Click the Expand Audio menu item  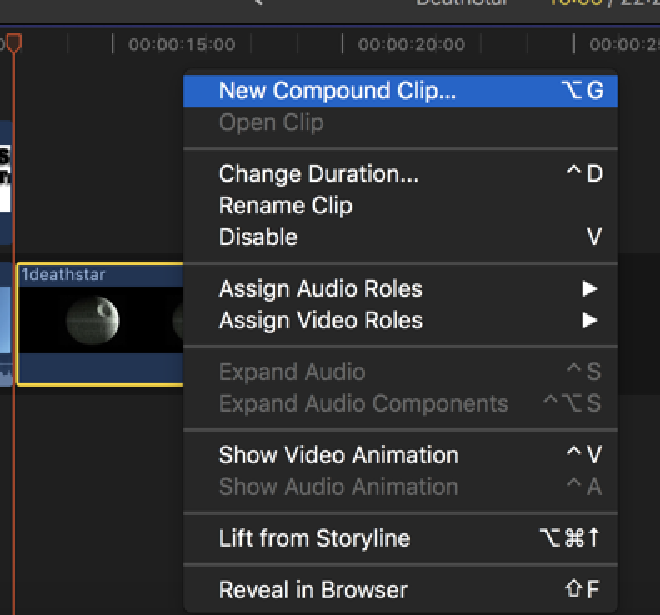click(x=291, y=373)
